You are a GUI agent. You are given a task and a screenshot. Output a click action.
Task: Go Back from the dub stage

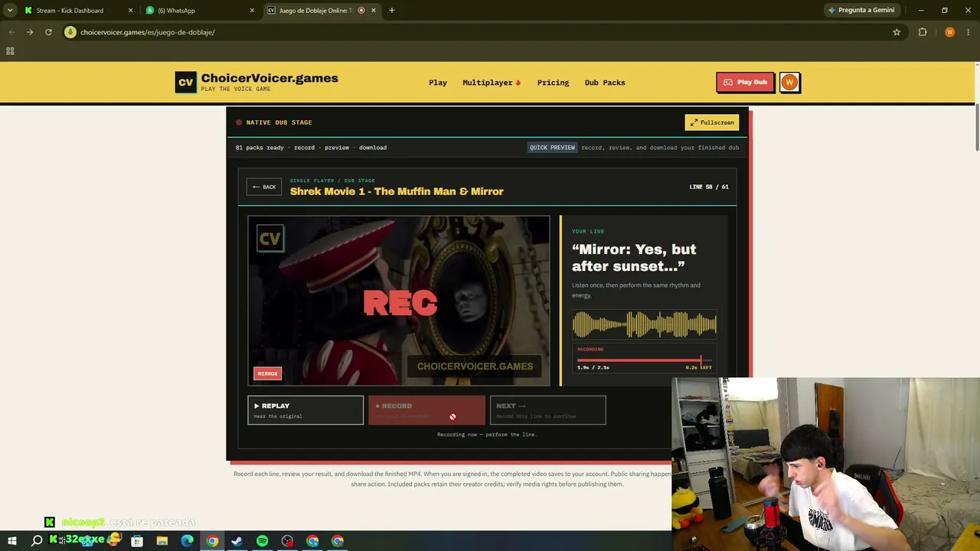[x=264, y=187]
